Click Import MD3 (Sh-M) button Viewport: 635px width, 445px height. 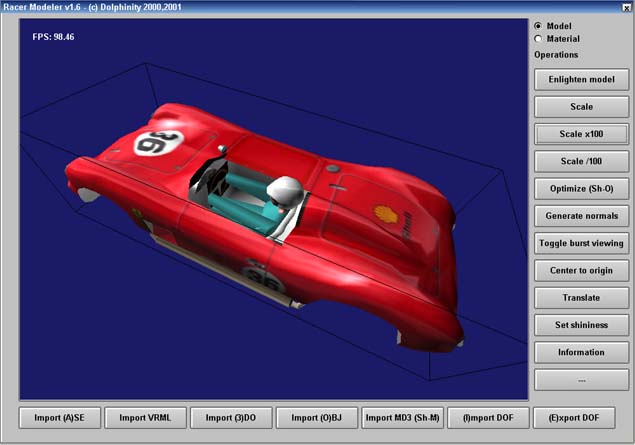[403, 418]
